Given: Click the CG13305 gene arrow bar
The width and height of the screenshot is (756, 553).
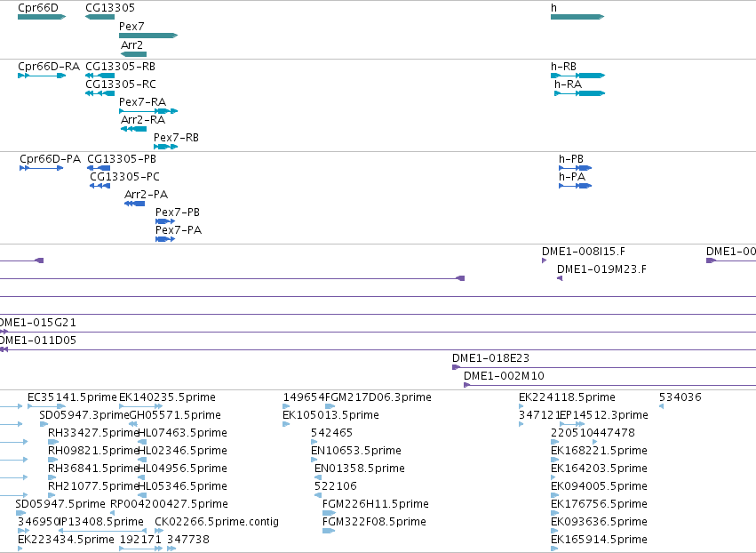Looking at the screenshot, I should 99,17.
